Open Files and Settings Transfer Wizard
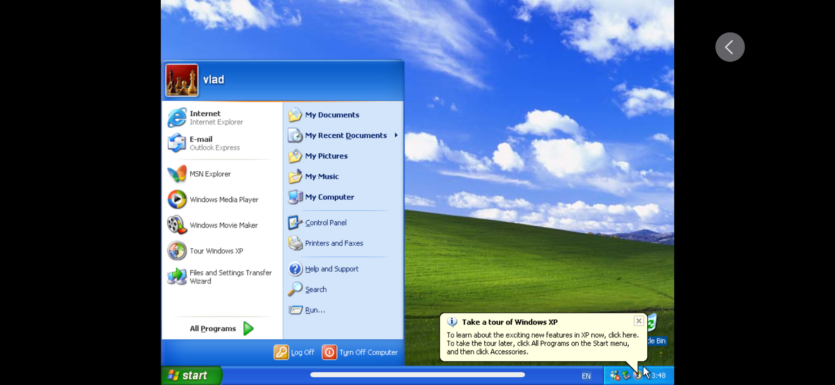835x385 pixels. tap(222, 277)
